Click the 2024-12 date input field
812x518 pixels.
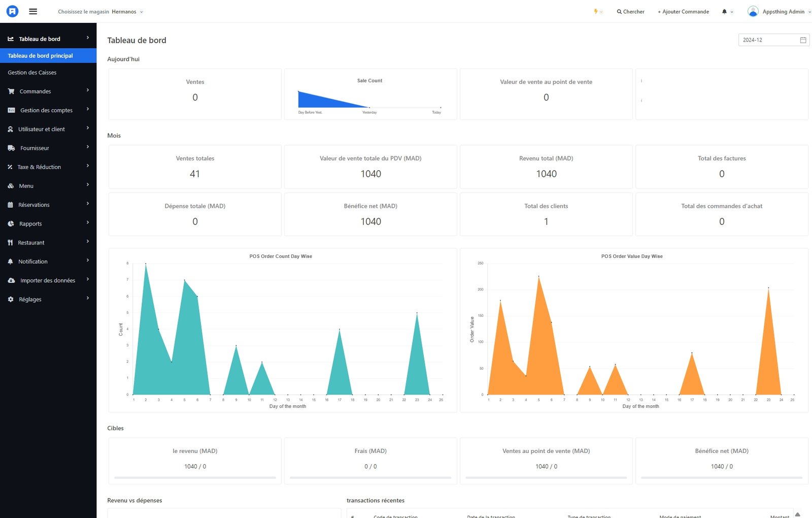tap(767, 40)
